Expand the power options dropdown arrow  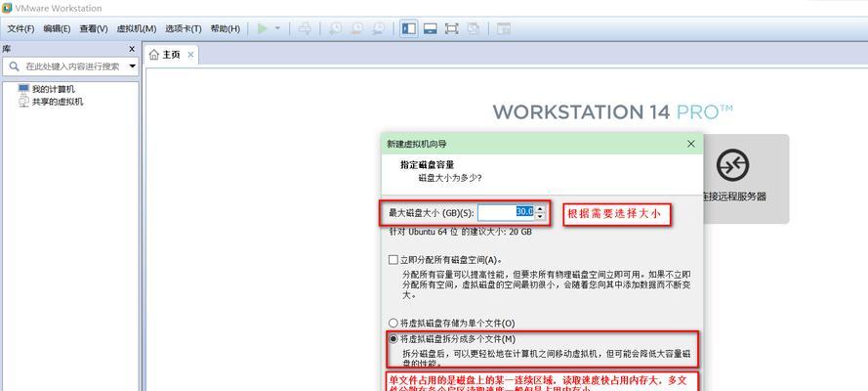pyautogui.click(x=277, y=28)
